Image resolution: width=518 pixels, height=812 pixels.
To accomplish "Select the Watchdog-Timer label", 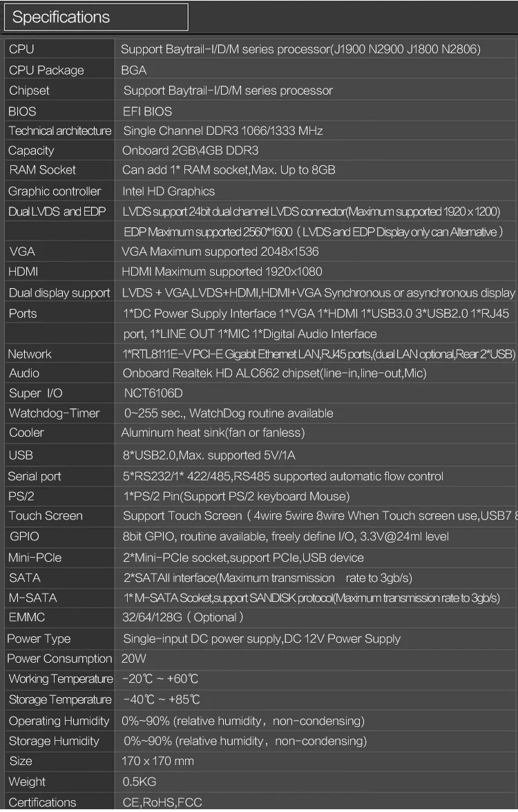I will click(55, 413).
